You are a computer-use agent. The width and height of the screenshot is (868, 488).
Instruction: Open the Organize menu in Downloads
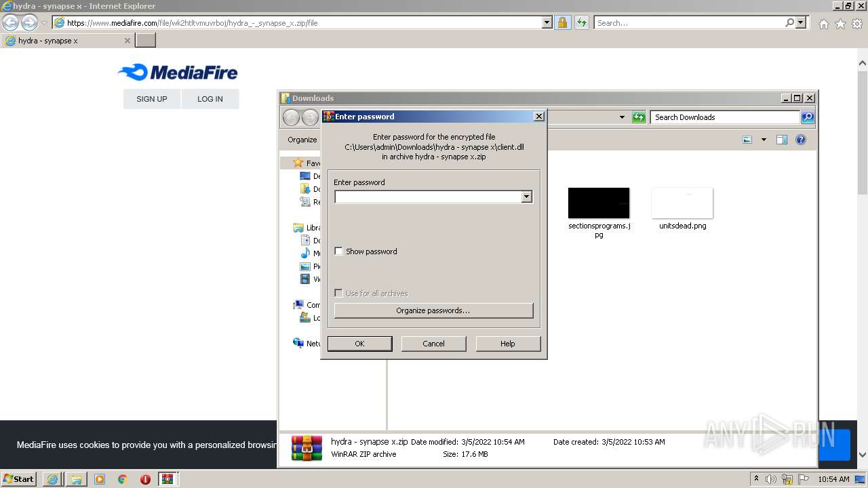coord(302,140)
